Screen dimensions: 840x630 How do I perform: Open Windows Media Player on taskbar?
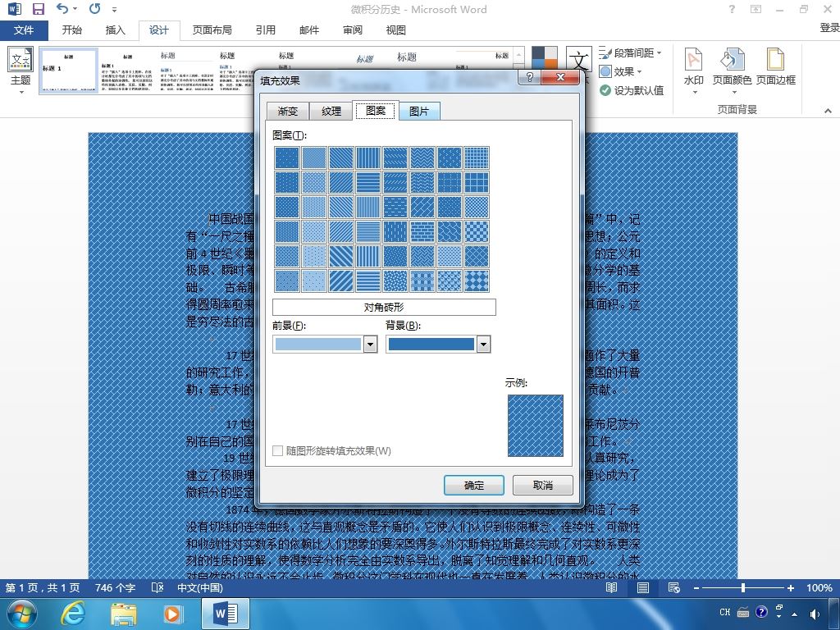pos(172,614)
